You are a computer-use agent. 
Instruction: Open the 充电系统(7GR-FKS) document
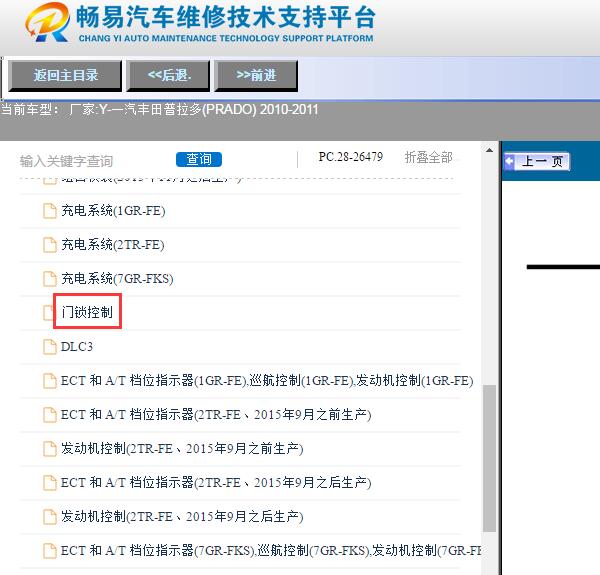point(117,279)
